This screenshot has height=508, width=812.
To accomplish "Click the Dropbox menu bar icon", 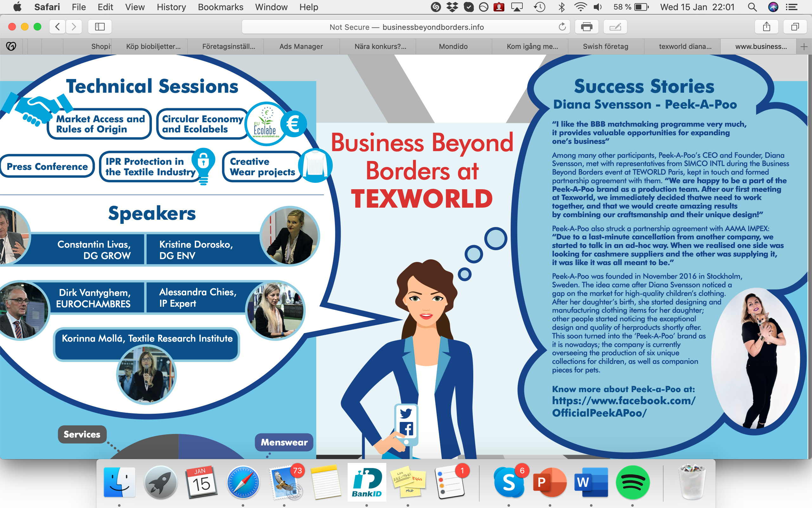I will 452,7.
